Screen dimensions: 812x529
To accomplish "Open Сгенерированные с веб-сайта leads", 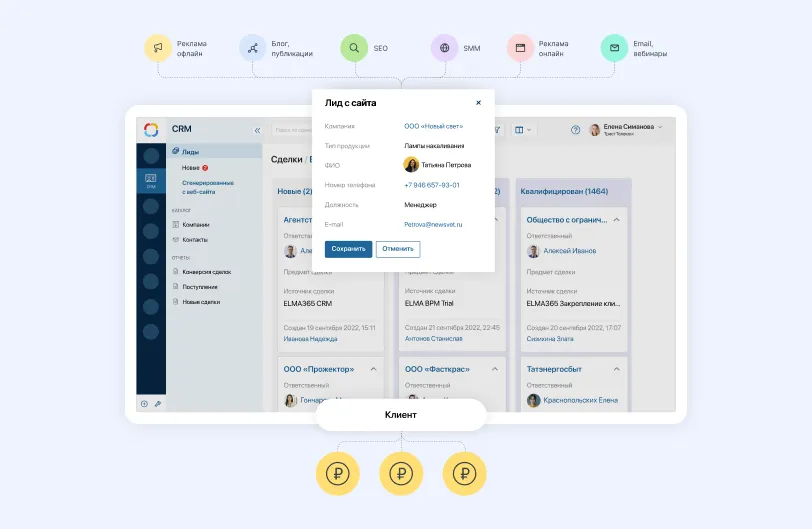I will click(208, 187).
